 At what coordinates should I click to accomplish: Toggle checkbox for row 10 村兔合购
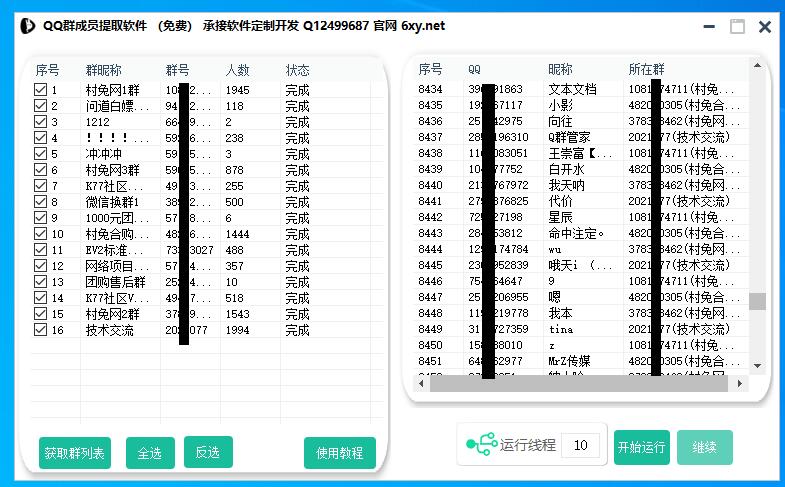point(41,234)
